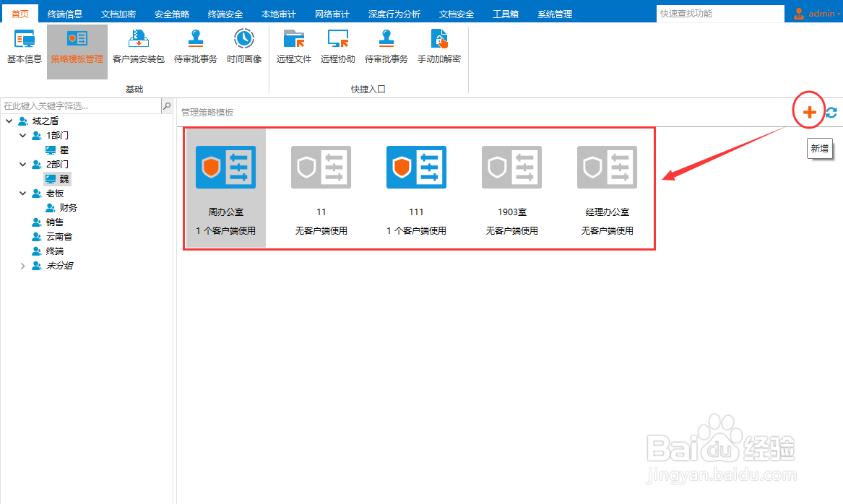Select the 策略模板管理 toolbar icon
The height and width of the screenshot is (504, 843).
[x=77, y=51]
